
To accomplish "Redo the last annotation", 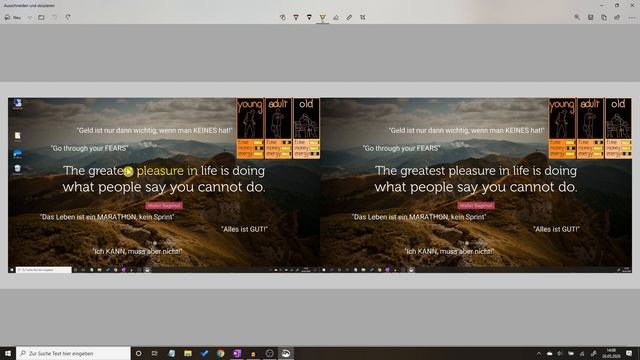I will point(68,18).
